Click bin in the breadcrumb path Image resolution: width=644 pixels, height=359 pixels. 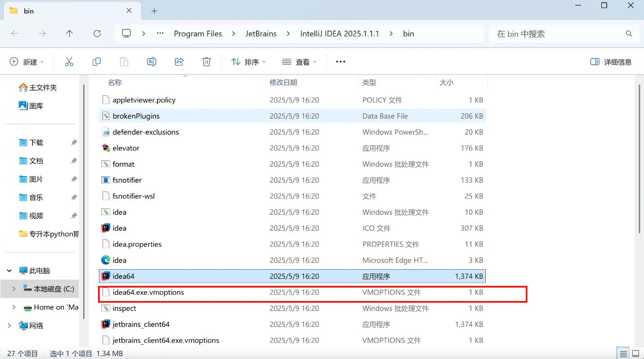click(x=408, y=34)
